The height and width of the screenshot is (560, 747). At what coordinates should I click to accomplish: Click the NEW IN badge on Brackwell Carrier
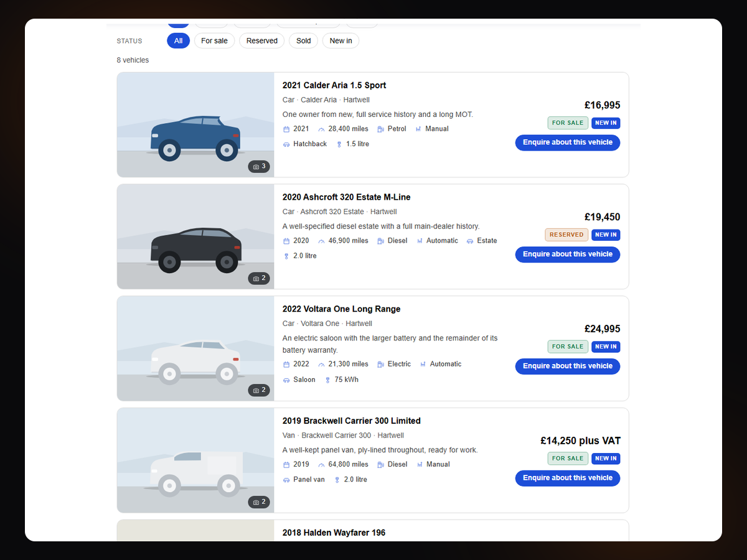coord(606,459)
